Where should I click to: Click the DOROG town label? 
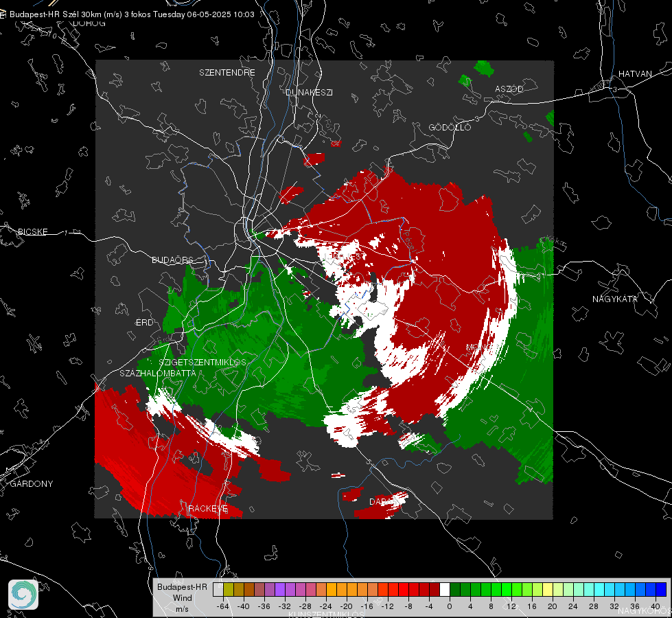89,23
